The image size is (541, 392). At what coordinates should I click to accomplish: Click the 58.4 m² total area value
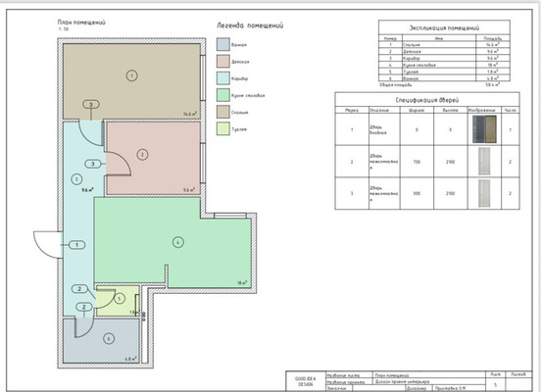coord(493,84)
